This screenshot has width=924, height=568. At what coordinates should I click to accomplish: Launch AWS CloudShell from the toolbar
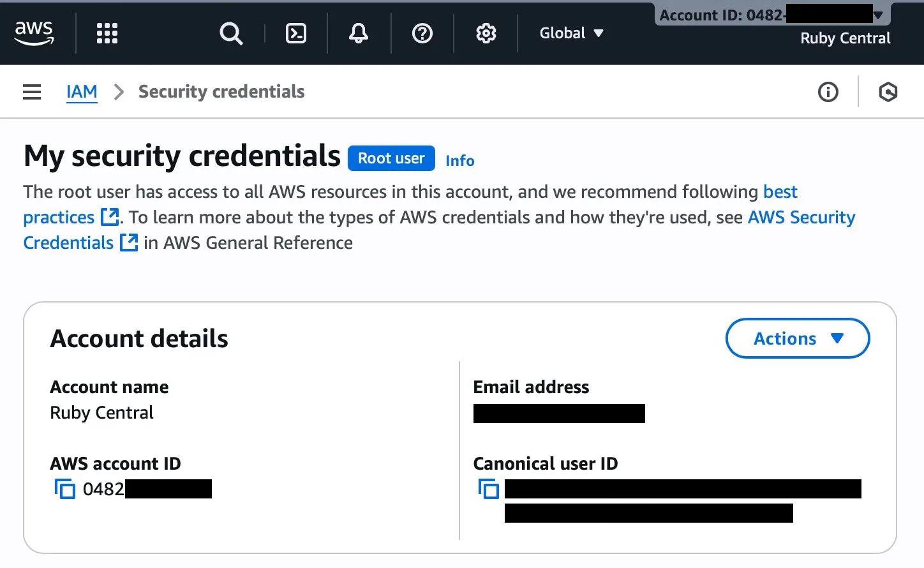pos(295,33)
